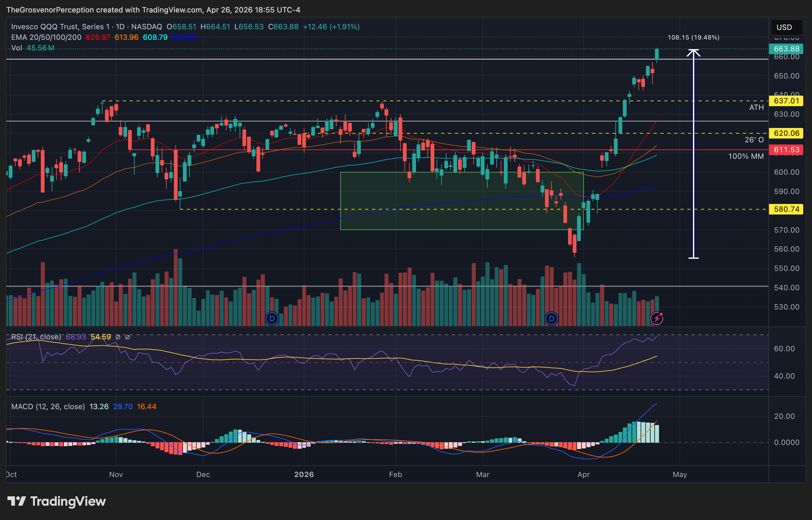Click the RSI (21, close) indicator title
812x520 pixels.
coord(36,337)
